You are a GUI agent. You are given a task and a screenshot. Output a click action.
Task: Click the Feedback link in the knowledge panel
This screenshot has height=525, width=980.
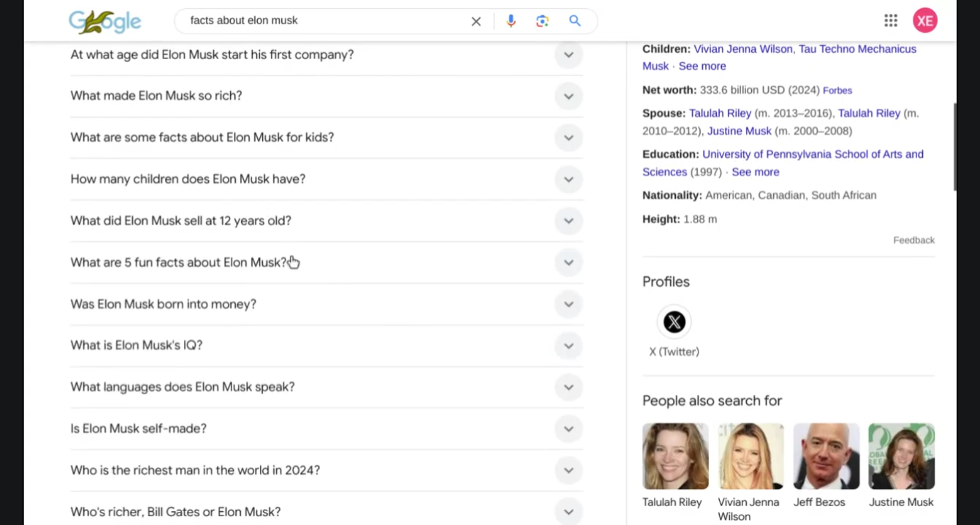click(x=914, y=240)
